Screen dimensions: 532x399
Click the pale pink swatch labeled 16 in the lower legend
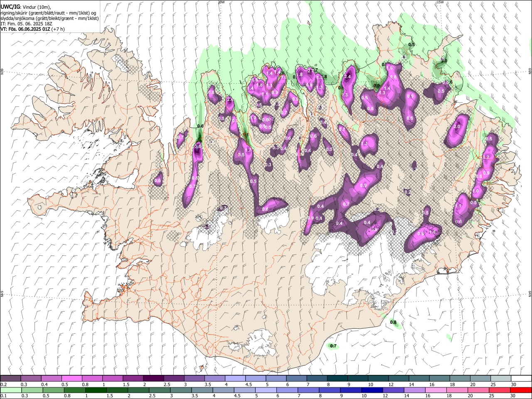click(x=436, y=390)
